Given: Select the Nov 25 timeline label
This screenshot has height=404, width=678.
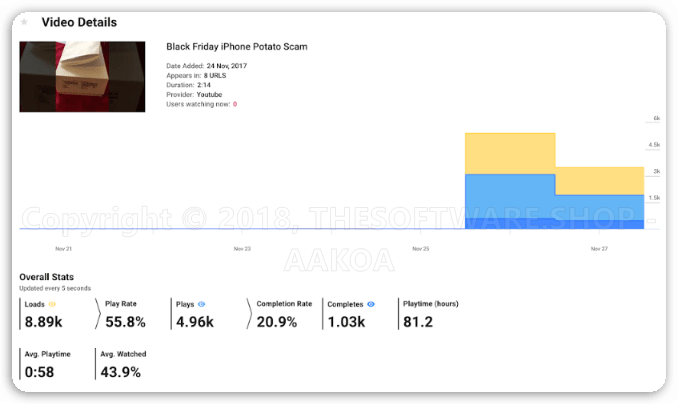Looking at the screenshot, I should tap(421, 248).
